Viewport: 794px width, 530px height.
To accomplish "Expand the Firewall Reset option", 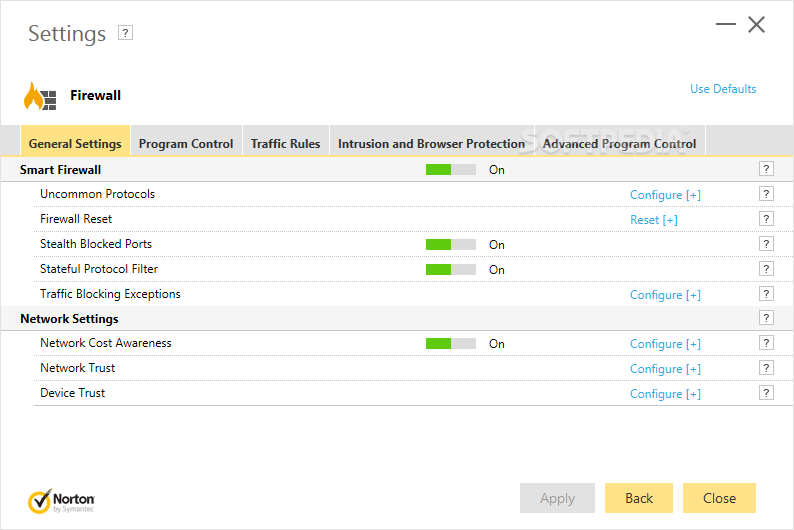I will click(x=653, y=220).
